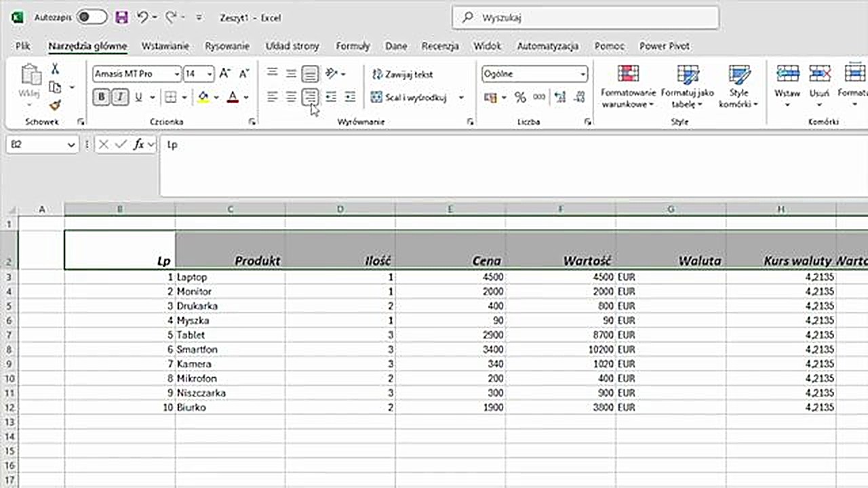Click the Insert Function fx icon
Viewport: 868px width, 488px height.
tap(139, 144)
